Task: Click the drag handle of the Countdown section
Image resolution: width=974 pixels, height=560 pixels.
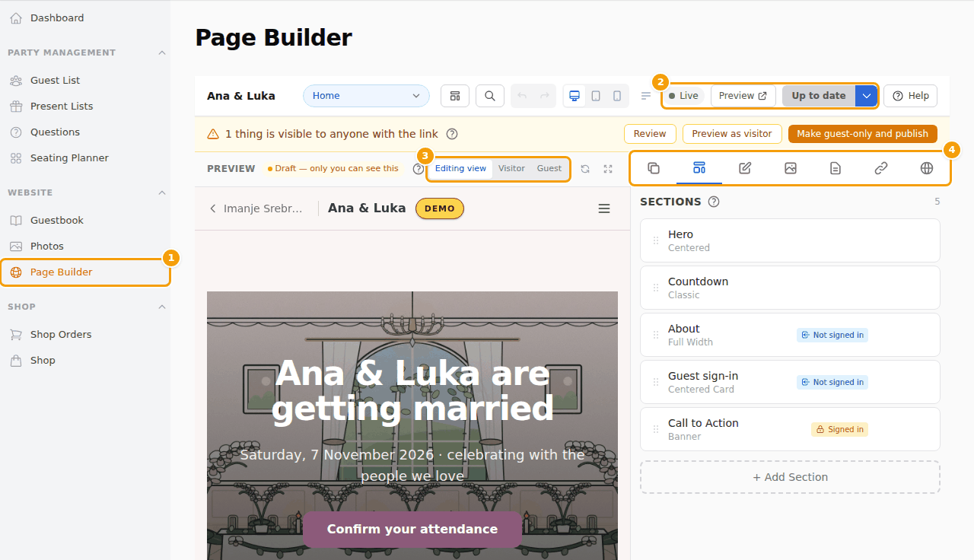Action: point(656,288)
